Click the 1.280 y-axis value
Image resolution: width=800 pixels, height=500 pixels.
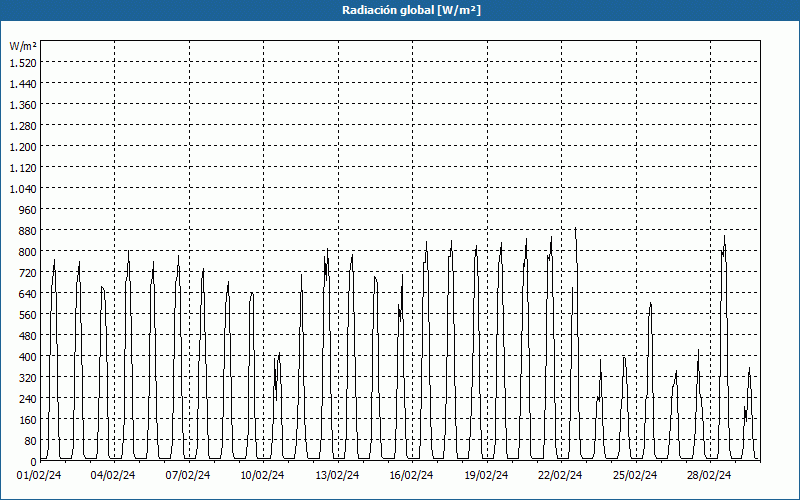[x=23, y=126]
